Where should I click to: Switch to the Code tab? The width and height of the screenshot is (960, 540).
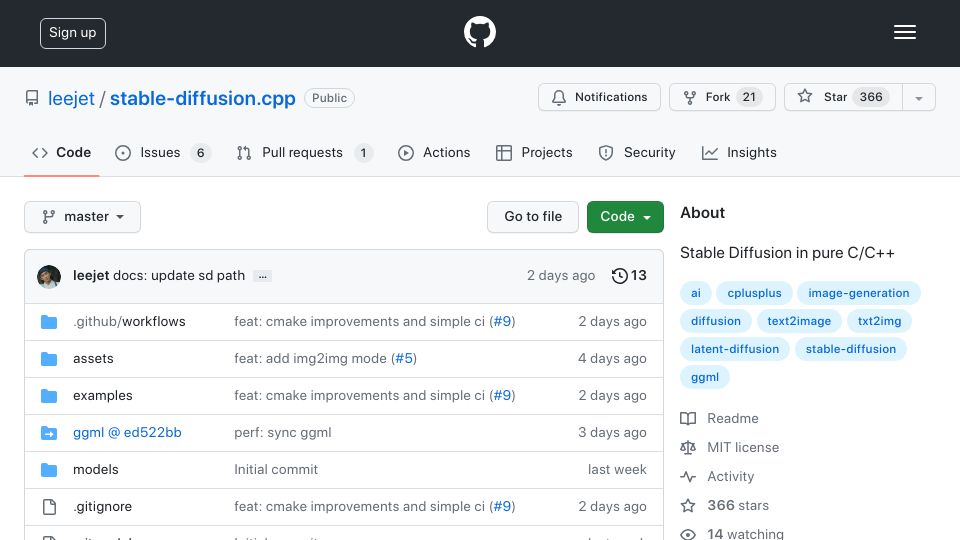click(x=61, y=152)
